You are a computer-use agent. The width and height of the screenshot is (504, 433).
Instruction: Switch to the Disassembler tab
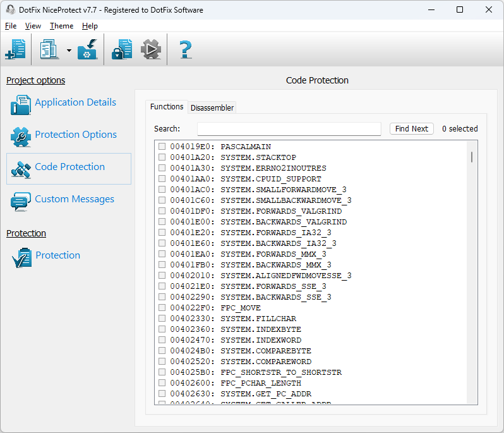tap(212, 107)
